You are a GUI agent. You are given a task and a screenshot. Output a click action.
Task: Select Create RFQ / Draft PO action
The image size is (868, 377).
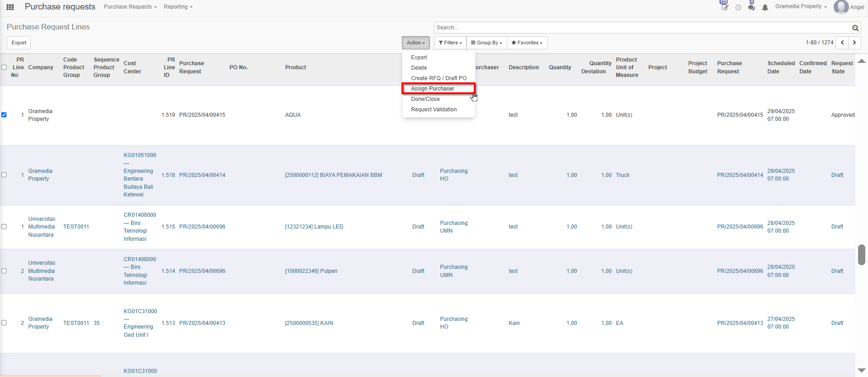(439, 78)
